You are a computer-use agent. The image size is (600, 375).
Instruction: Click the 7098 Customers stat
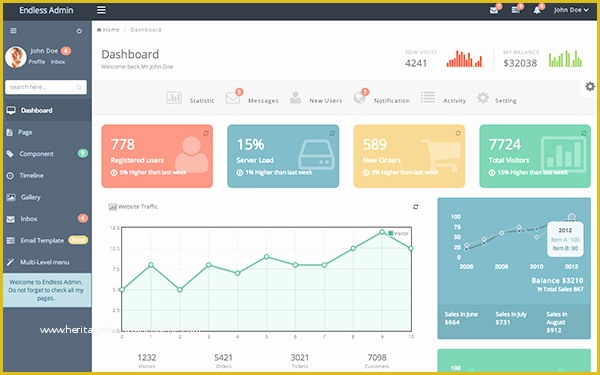click(377, 361)
